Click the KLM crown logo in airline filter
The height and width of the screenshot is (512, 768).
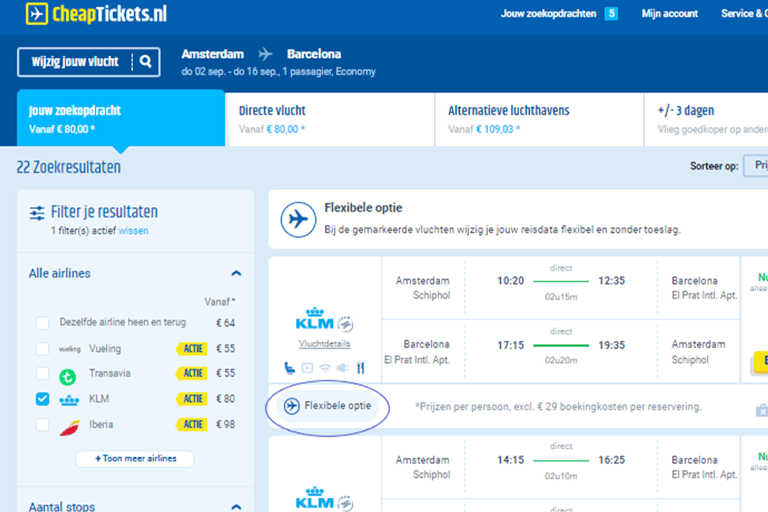(69, 400)
